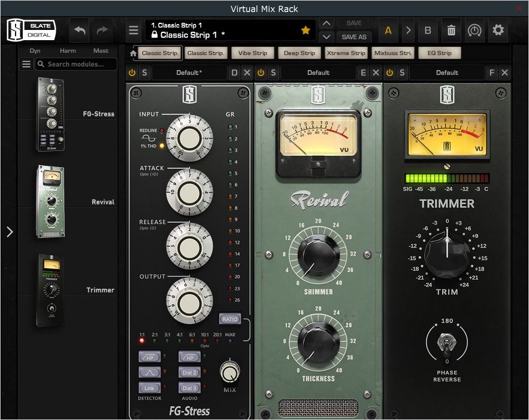Viewport: 529px width, 420px height.
Task: Select the Xtreme Strip preset tab
Action: (x=346, y=53)
